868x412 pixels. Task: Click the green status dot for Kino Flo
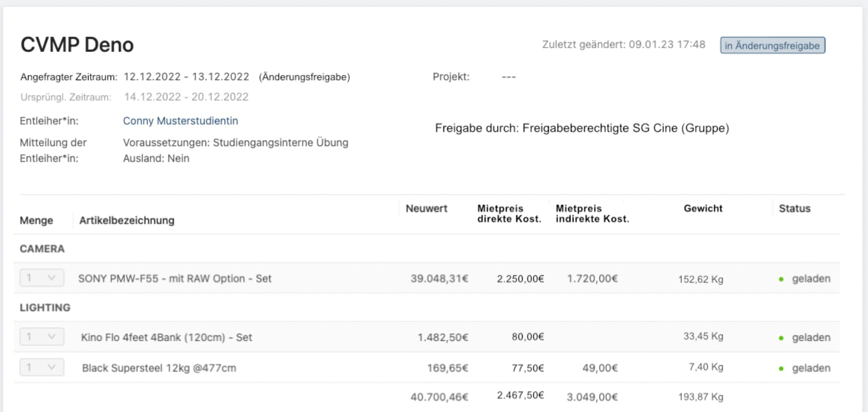(781, 338)
